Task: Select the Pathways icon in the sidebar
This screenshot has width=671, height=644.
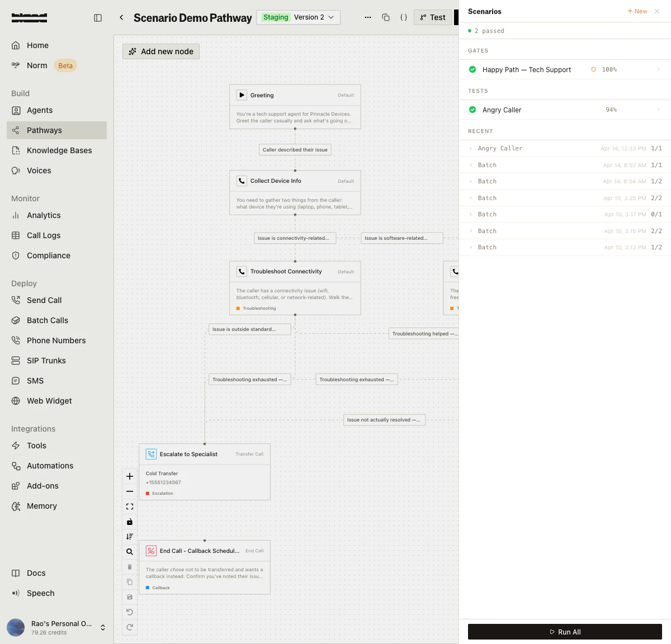Action: click(x=16, y=130)
